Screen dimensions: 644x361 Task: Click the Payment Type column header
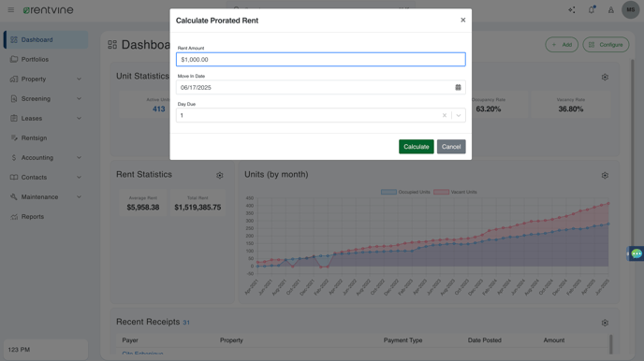[402, 340]
